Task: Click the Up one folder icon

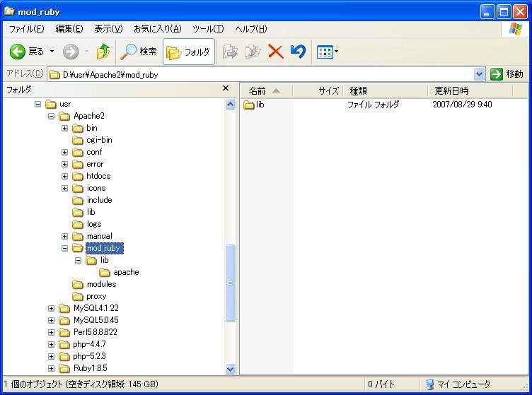Action: [x=103, y=52]
